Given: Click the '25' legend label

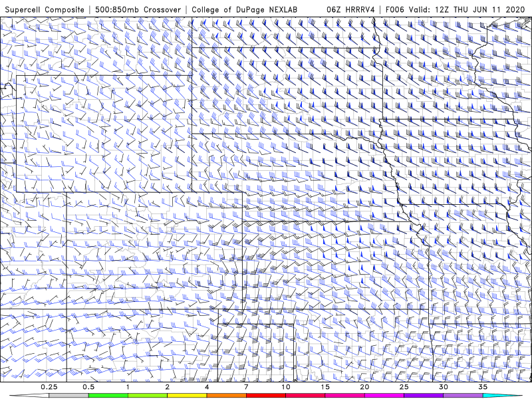Looking at the screenshot, I should tap(404, 387).
